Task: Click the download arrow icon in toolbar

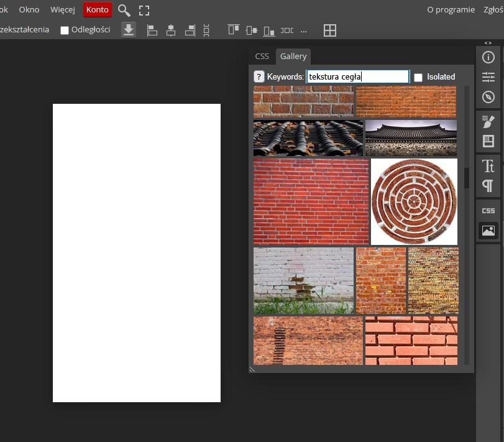Action: (x=129, y=30)
